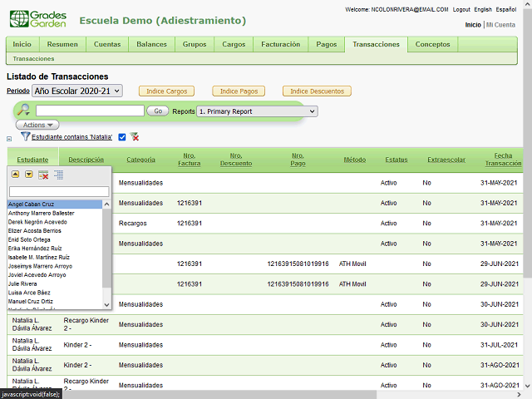Uncheck the Estudiante contains 'Natalia' filter checkbox
Image resolution: width=532 pixels, height=399 pixels.
pos(122,137)
